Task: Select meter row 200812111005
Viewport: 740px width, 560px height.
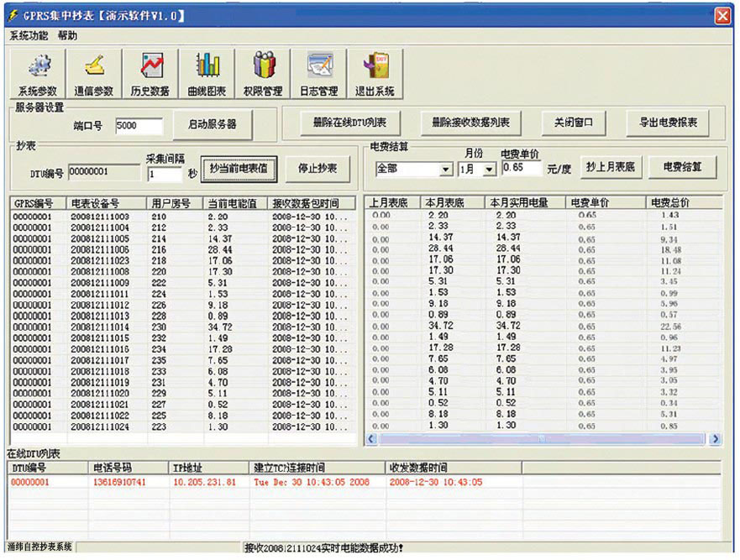Action: click(x=183, y=238)
